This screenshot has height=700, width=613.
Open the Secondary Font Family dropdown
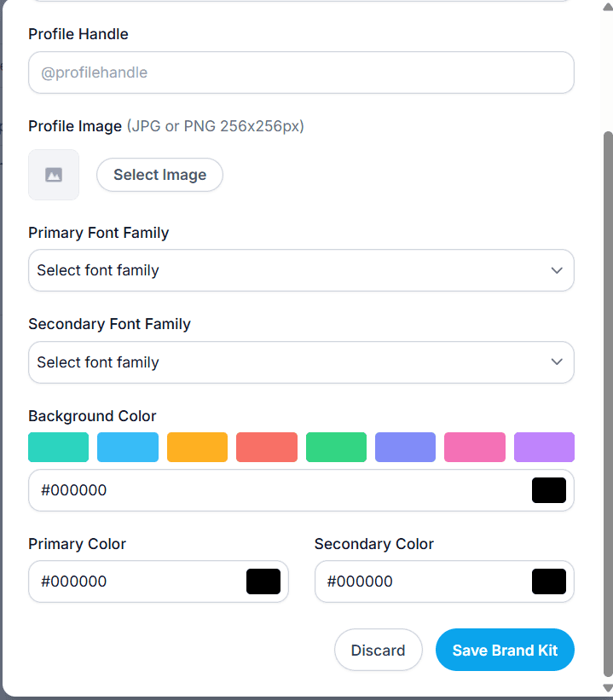(x=301, y=362)
